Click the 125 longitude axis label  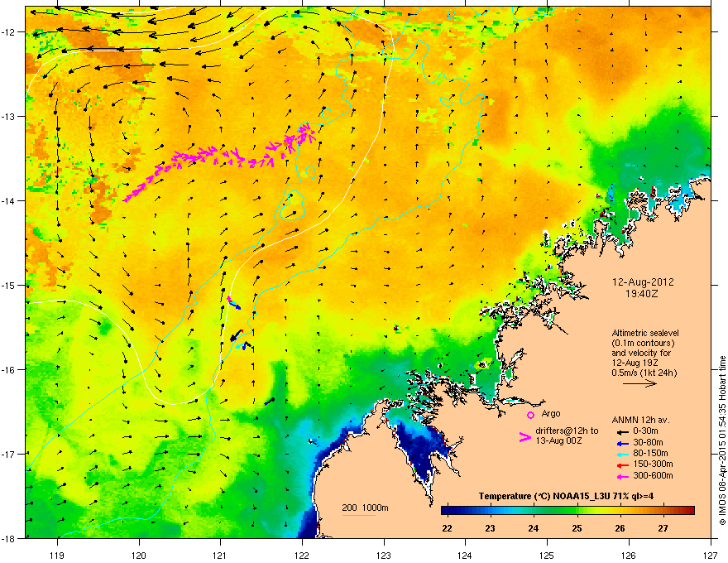pyautogui.click(x=547, y=555)
